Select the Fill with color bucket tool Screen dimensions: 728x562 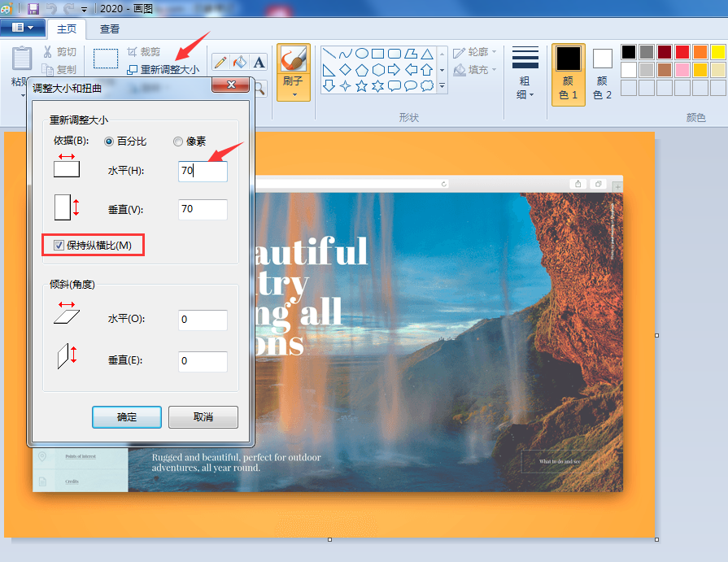coord(240,62)
